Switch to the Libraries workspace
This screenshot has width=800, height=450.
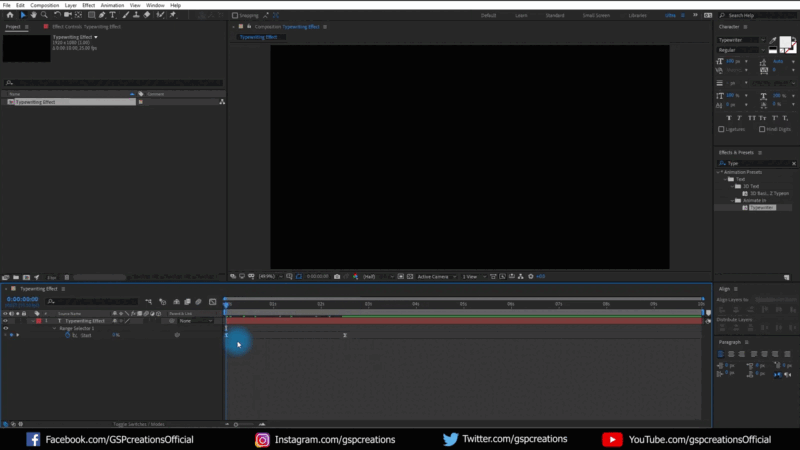637,15
